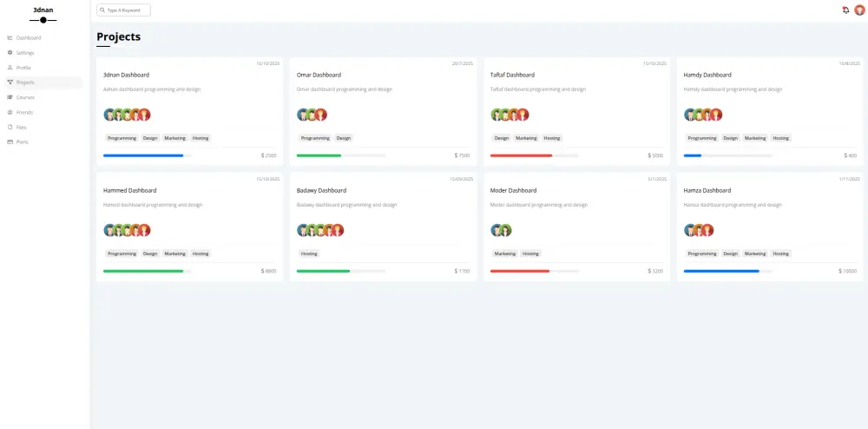Click the Badawy Dashboard card title

pos(322,190)
